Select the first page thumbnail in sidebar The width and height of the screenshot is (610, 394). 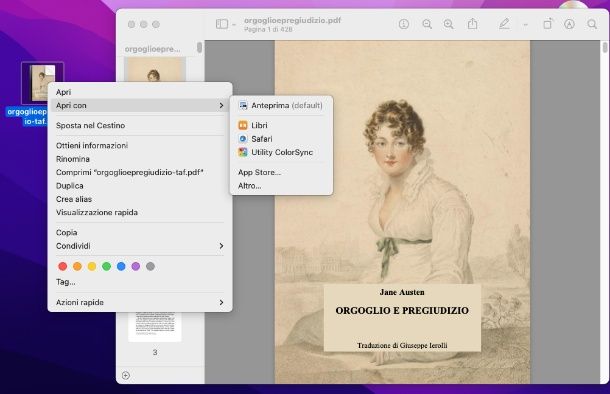[x=154, y=70]
